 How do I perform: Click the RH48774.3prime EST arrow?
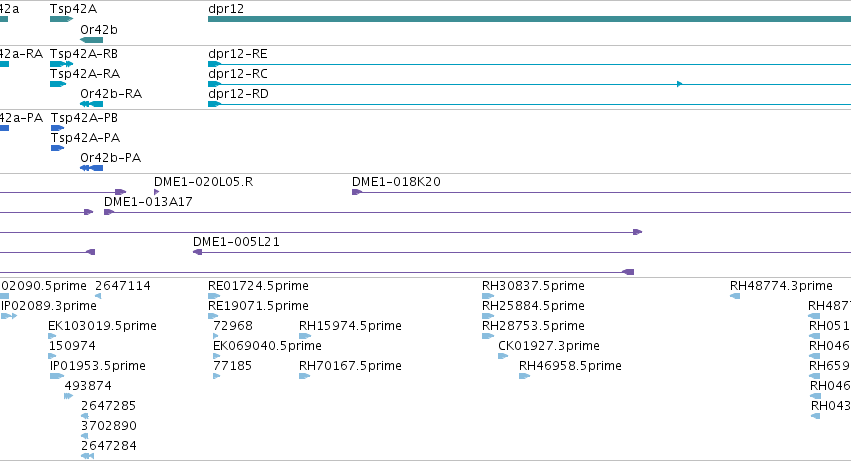pyautogui.click(x=735, y=296)
